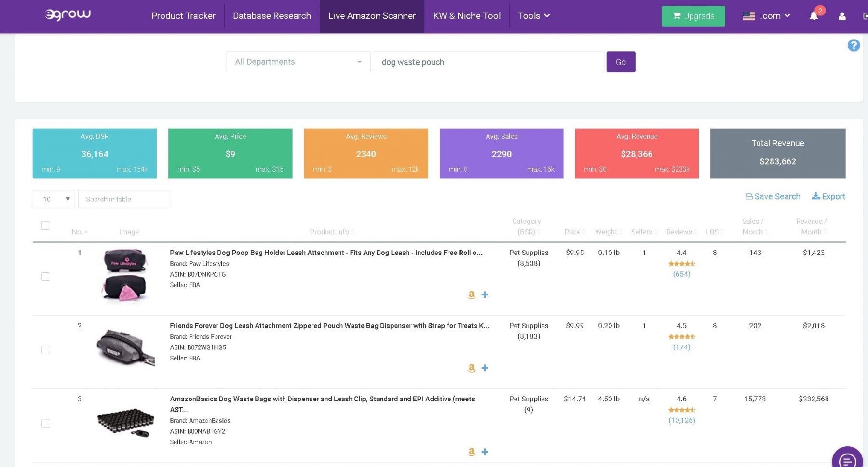Open Friends Forever Dog Leash Attachment title
868x467 pixels.
(329, 326)
